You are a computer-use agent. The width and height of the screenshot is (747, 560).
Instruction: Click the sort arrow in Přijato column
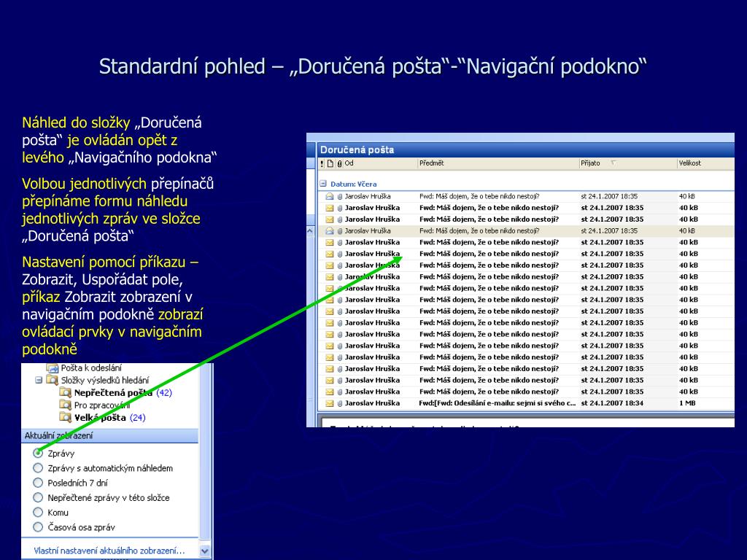click(x=613, y=163)
